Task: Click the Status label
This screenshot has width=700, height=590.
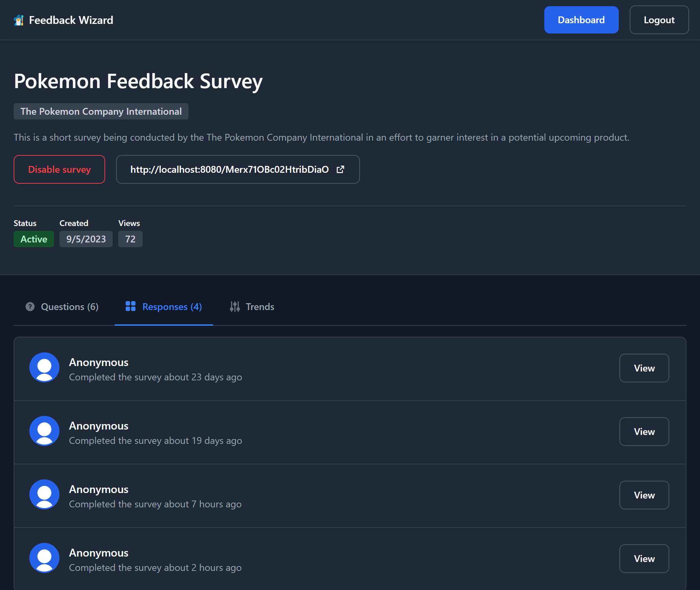Action: point(25,223)
